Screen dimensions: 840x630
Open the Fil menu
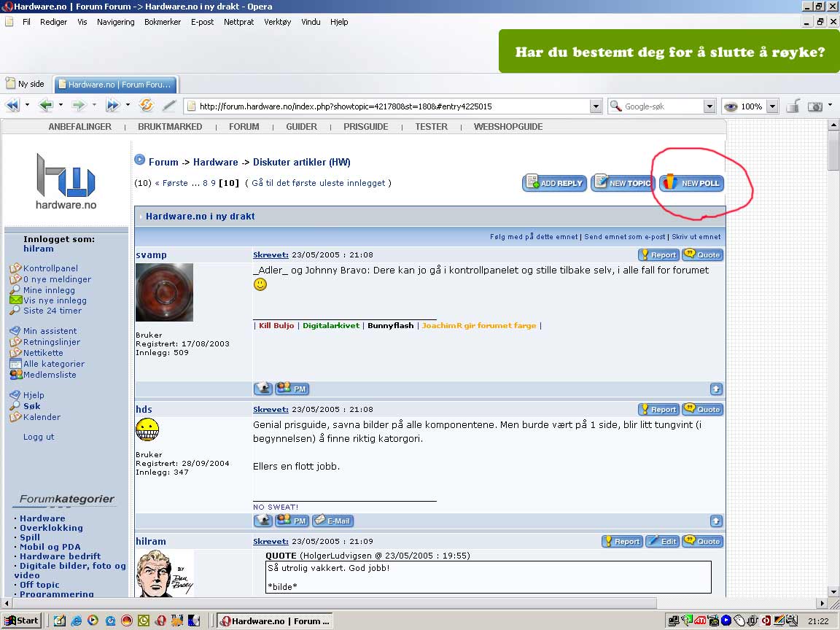(26, 22)
